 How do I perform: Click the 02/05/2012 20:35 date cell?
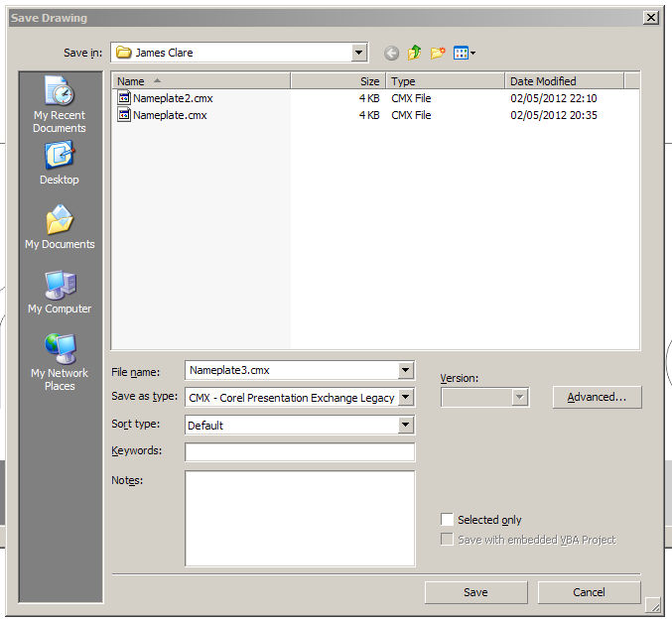click(553, 115)
